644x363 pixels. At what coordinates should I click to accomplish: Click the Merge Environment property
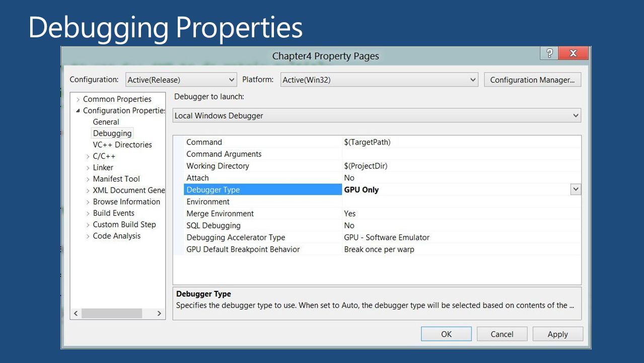coord(220,214)
